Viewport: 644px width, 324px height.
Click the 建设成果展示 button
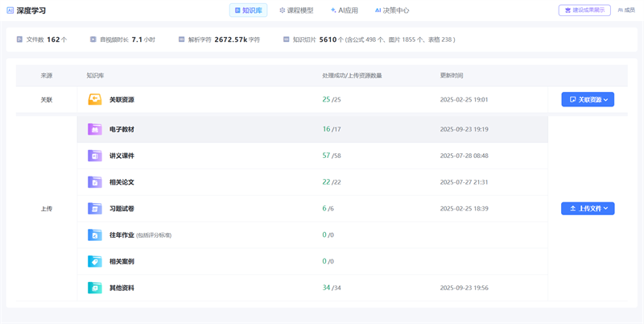click(x=584, y=10)
